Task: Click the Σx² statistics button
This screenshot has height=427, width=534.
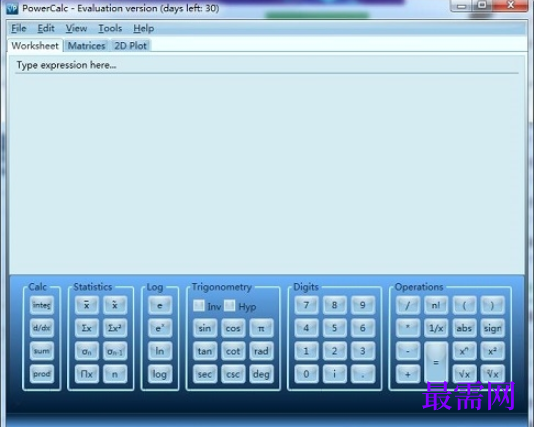Action: 115,328
